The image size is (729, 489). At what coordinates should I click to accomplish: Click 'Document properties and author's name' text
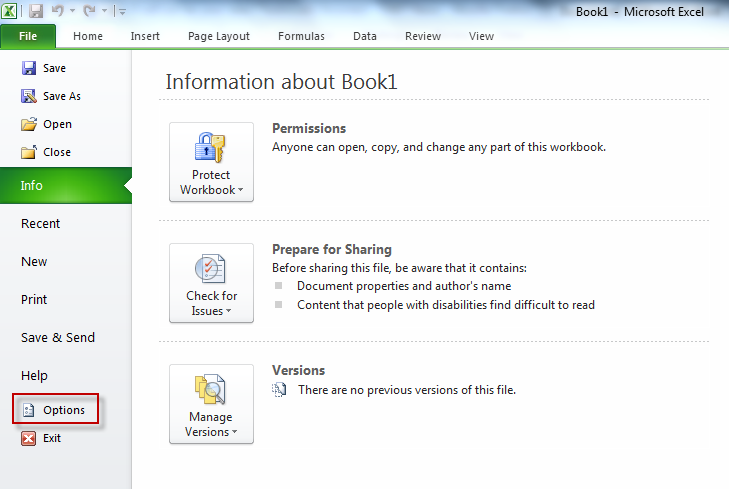click(x=404, y=286)
